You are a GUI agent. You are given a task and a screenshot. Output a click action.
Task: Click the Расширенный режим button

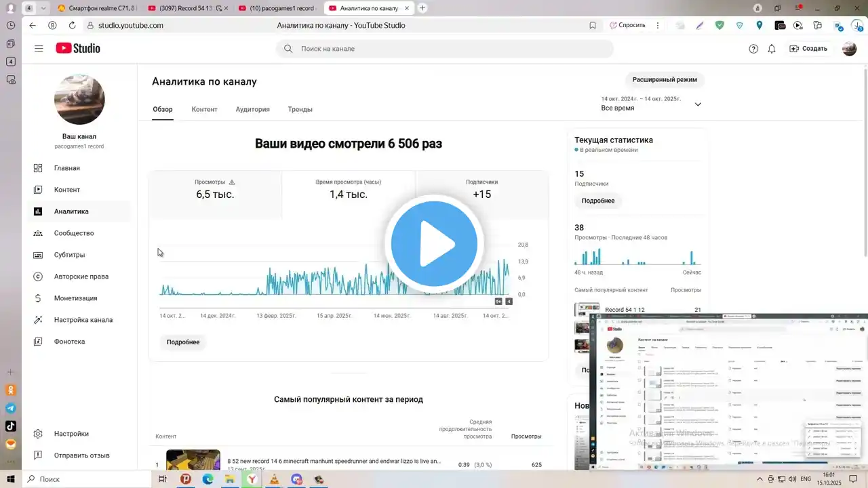click(664, 80)
